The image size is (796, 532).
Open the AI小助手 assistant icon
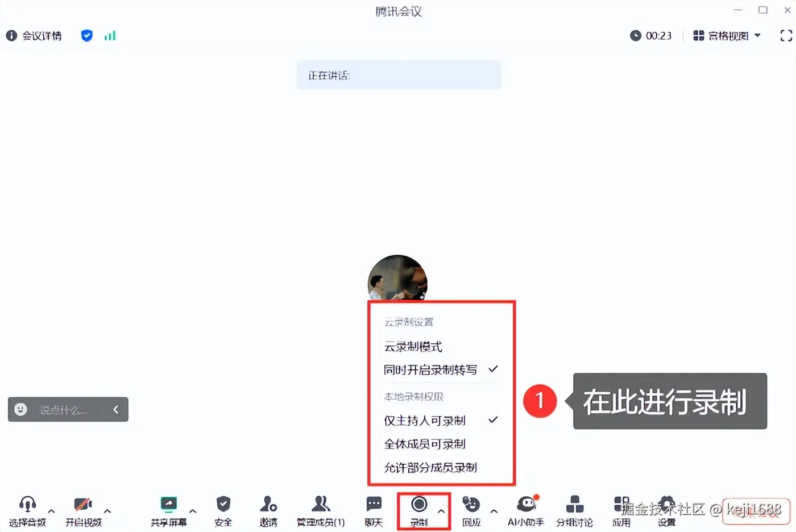[526, 504]
